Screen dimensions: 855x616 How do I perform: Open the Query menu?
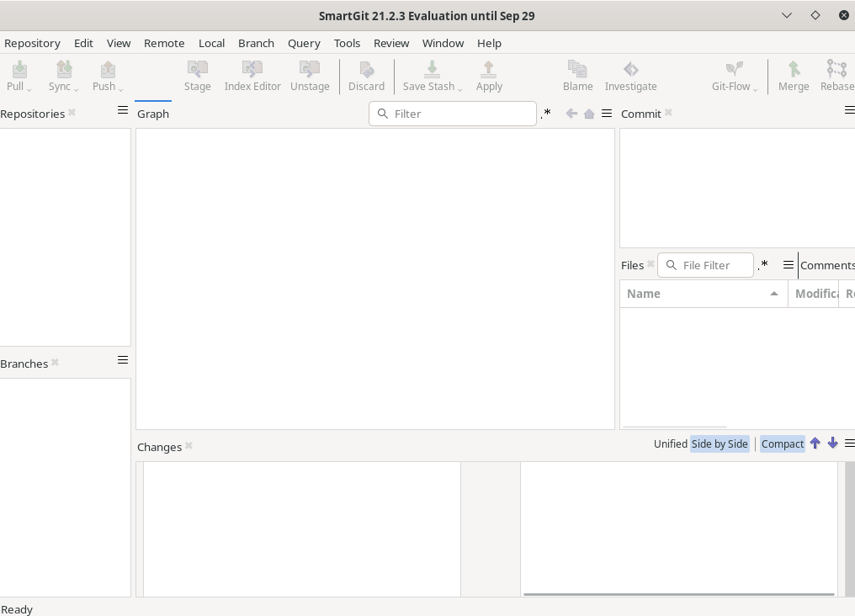305,43
